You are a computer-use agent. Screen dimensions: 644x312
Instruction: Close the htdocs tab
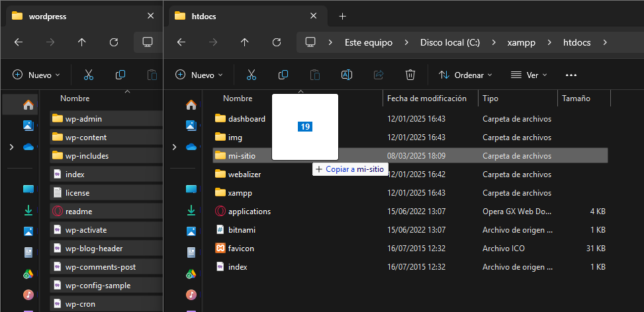pos(313,16)
